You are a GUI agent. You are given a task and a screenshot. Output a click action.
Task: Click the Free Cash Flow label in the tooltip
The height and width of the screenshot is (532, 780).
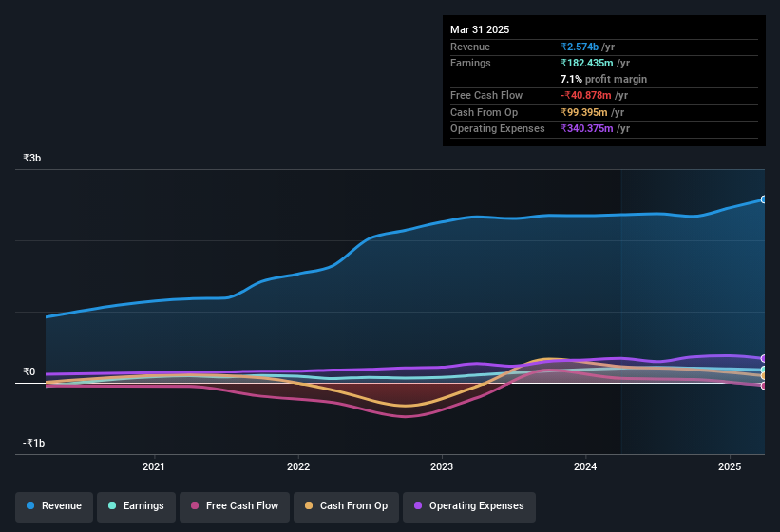tap(486, 95)
